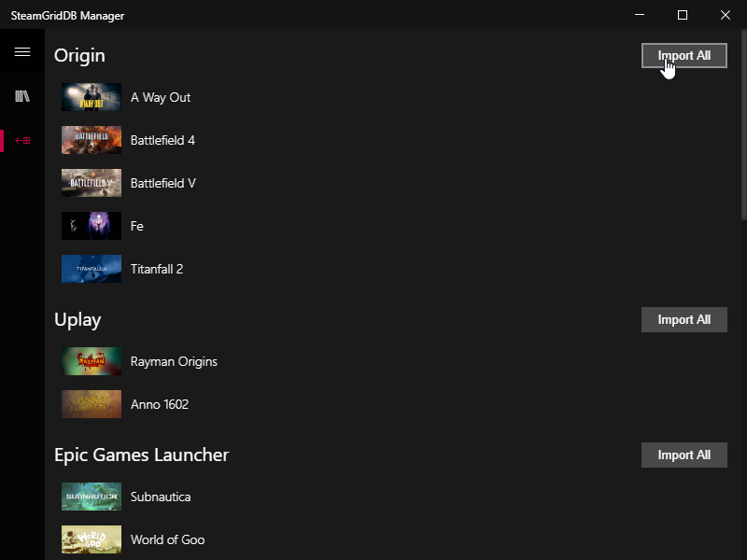This screenshot has width=747, height=560.
Task: Select the Fe game thumbnail
Action: pyautogui.click(x=92, y=226)
